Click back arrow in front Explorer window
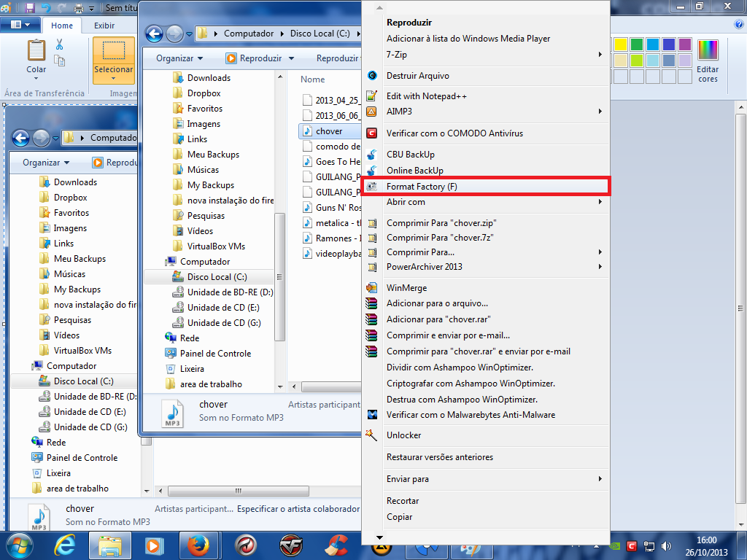The image size is (747, 560). coord(154,34)
